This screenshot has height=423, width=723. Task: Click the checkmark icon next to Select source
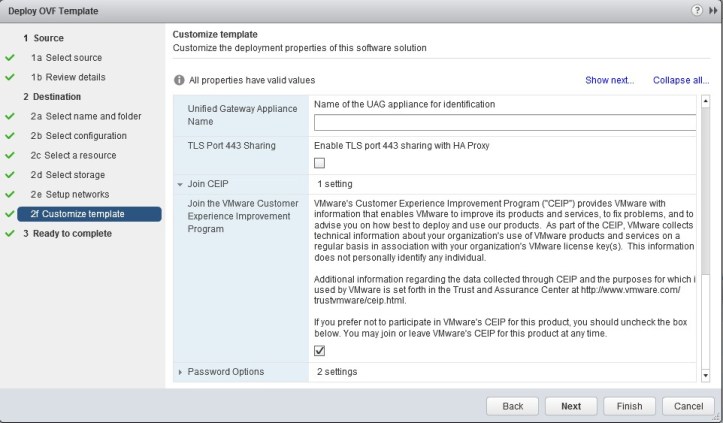coord(9,58)
